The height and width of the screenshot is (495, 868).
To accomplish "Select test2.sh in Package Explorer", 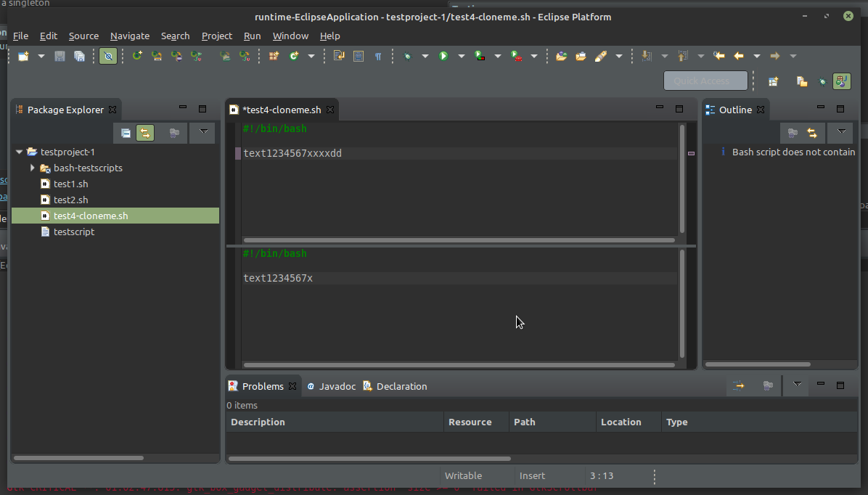I will coord(70,200).
